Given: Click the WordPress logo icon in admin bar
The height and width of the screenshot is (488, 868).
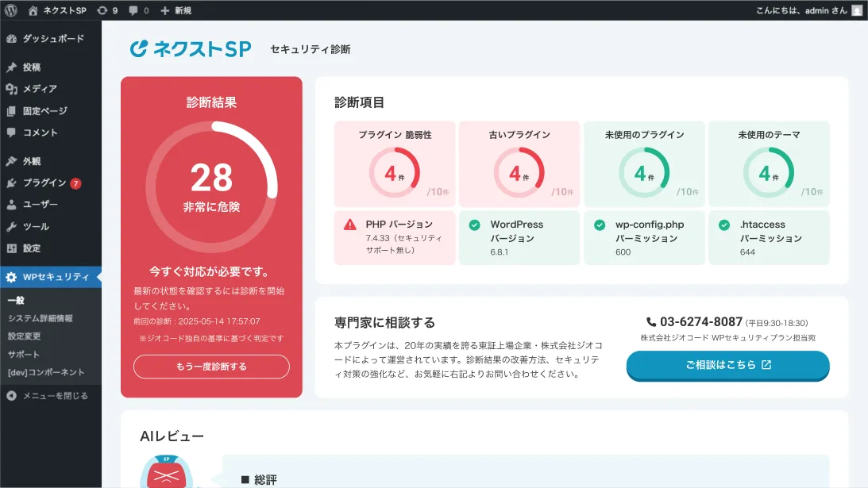Looking at the screenshot, I should [11, 10].
